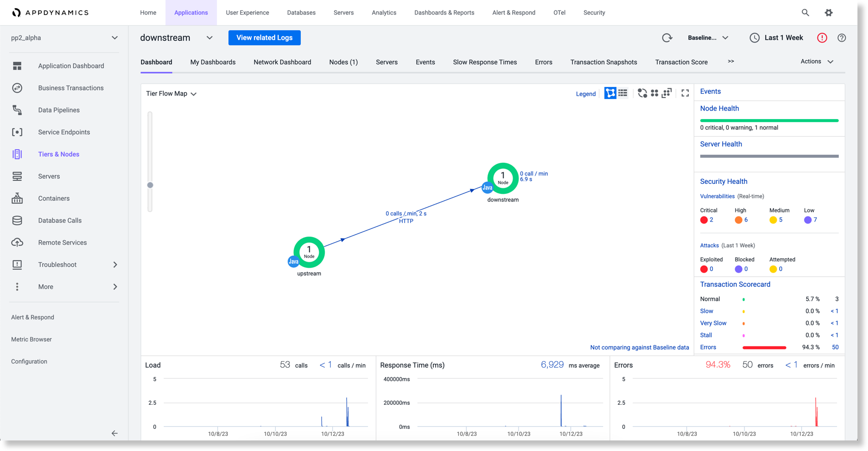Viewport: 868px width, 451px height.
Task: Switch to flow map list view
Action: [623, 93]
